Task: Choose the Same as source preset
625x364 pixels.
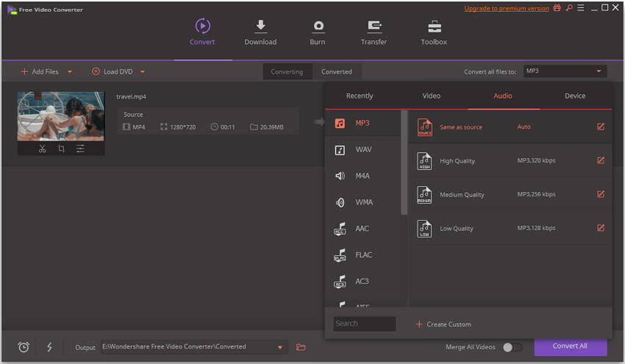Action: point(510,126)
